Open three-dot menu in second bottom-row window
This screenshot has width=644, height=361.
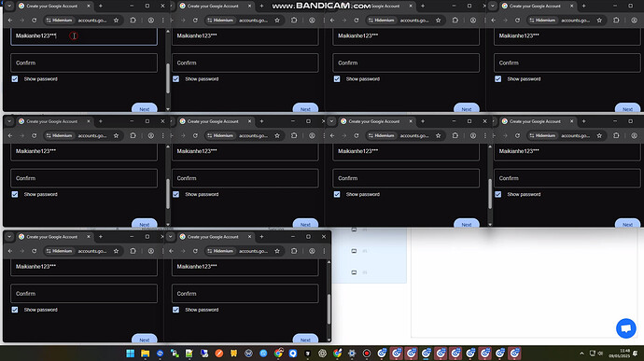click(x=324, y=251)
